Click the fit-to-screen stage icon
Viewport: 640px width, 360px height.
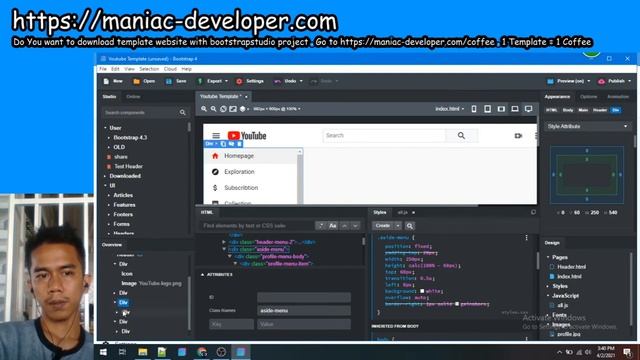click(x=233, y=109)
